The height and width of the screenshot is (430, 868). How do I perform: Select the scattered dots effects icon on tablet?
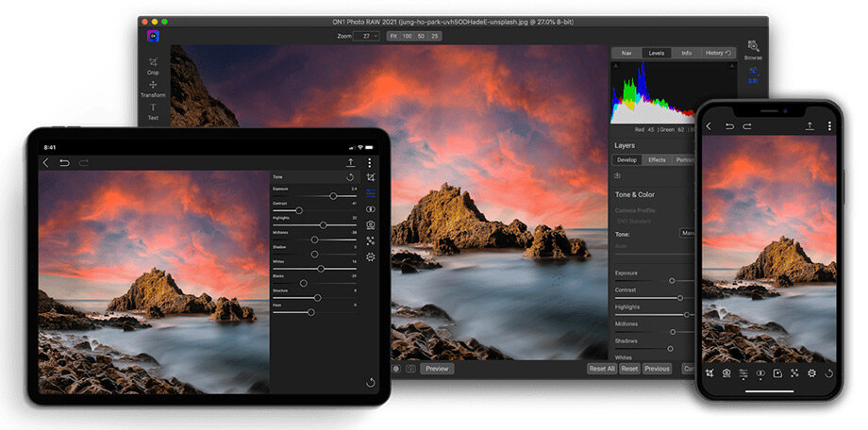click(371, 240)
